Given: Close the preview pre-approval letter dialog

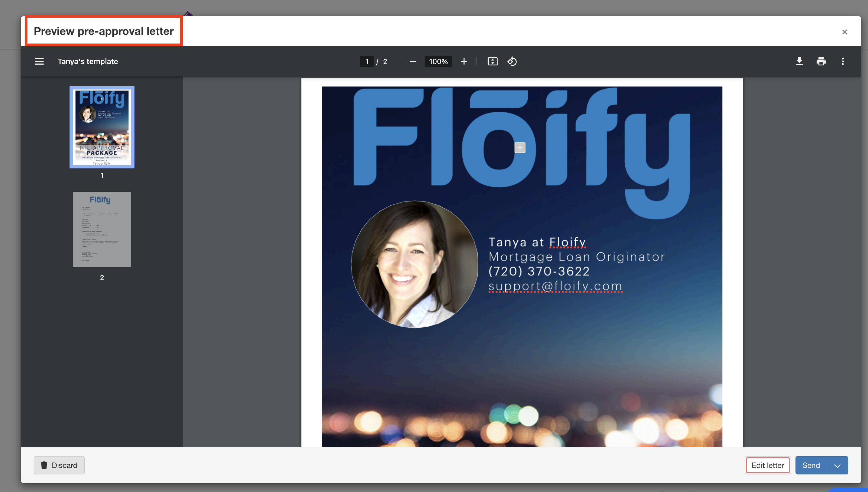Looking at the screenshot, I should coord(845,32).
